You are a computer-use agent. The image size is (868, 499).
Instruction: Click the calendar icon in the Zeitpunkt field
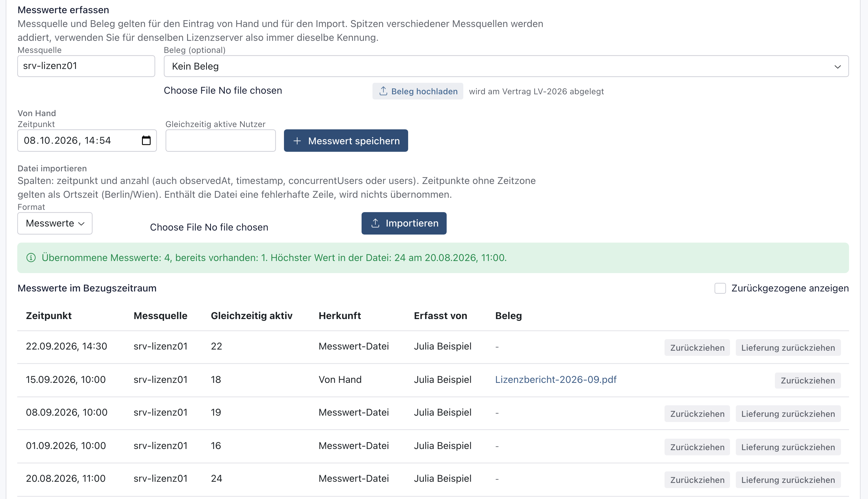click(146, 141)
